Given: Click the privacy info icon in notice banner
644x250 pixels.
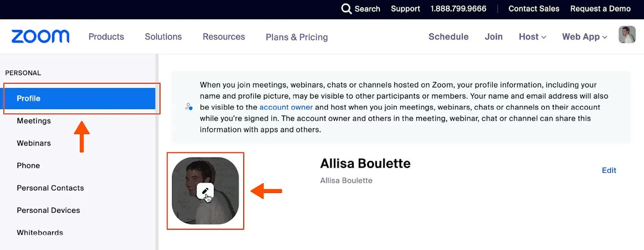Looking at the screenshot, I should 189,107.
